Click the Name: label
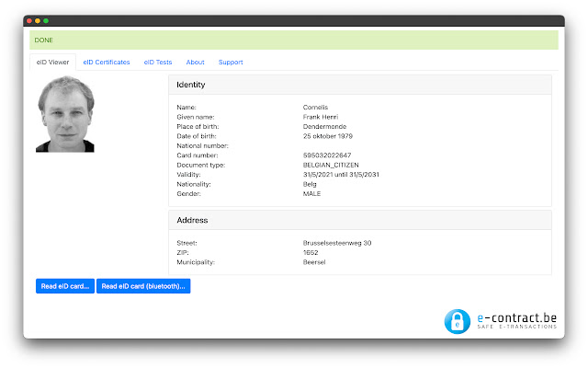This screenshot has width=588, height=368. point(187,108)
